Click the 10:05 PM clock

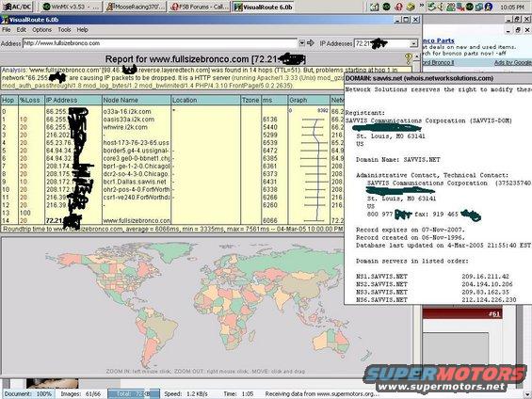(x=512, y=8)
